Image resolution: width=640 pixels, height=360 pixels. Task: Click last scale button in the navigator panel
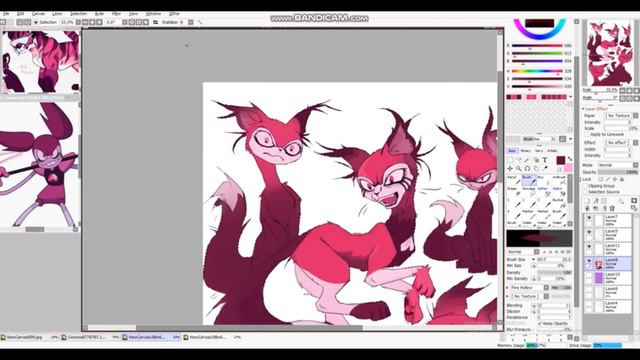pos(636,90)
